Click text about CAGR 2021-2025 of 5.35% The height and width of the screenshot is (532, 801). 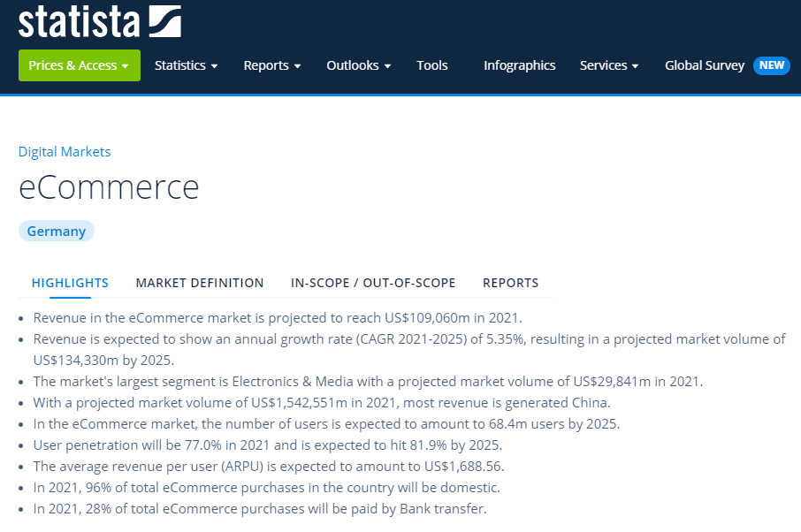[439, 339]
